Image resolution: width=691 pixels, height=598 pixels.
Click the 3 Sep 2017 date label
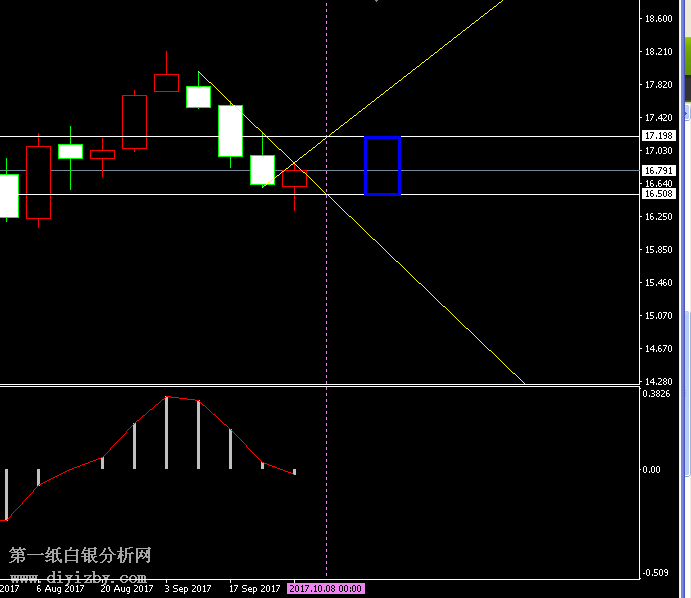pyautogui.click(x=188, y=589)
